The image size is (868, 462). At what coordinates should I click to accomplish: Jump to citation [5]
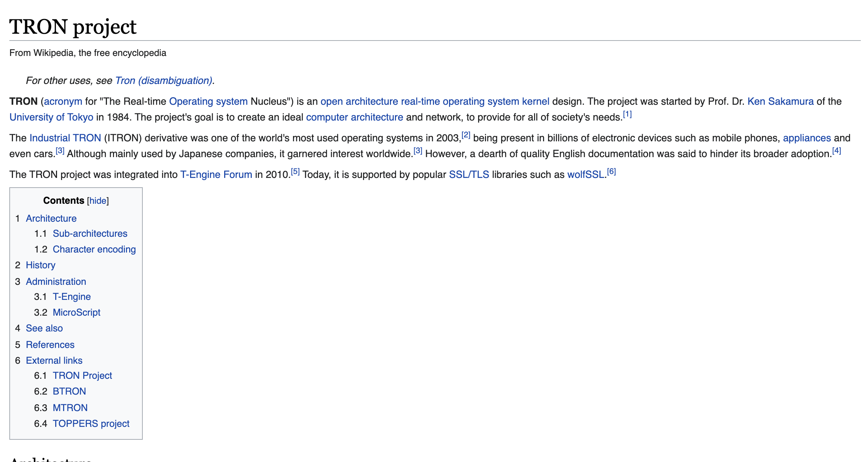click(x=295, y=172)
